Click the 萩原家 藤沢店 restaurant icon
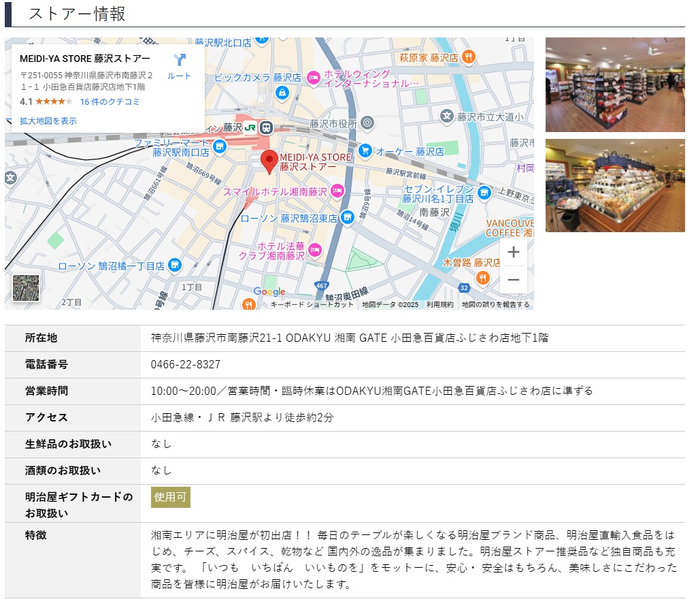This screenshot has width=700, height=612. tap(468, 57)
